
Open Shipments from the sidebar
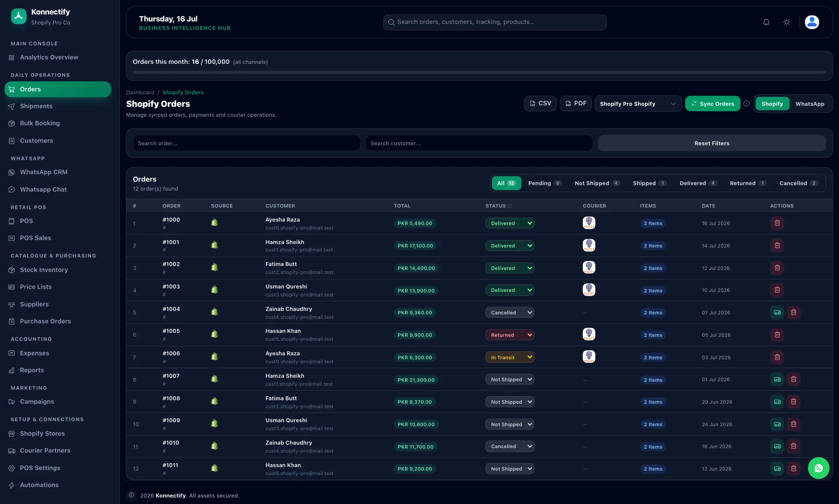tap(58, 106)
